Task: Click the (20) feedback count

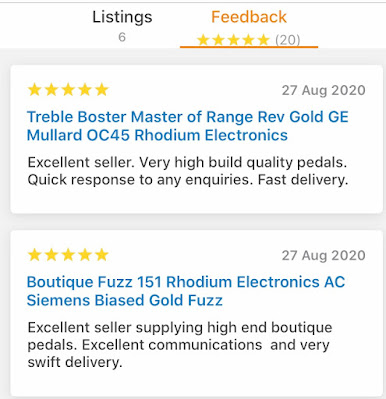Action: point(288,40)
